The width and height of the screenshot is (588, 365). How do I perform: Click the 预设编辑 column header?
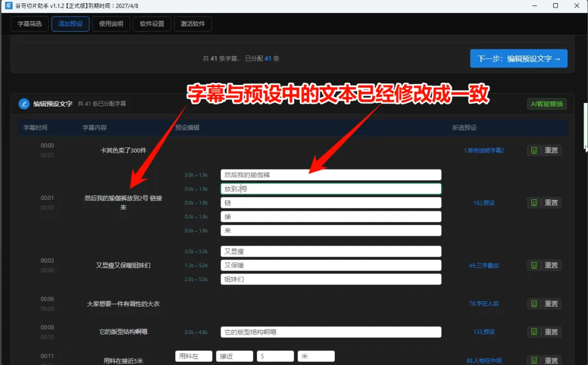click(x=187, y=127)
